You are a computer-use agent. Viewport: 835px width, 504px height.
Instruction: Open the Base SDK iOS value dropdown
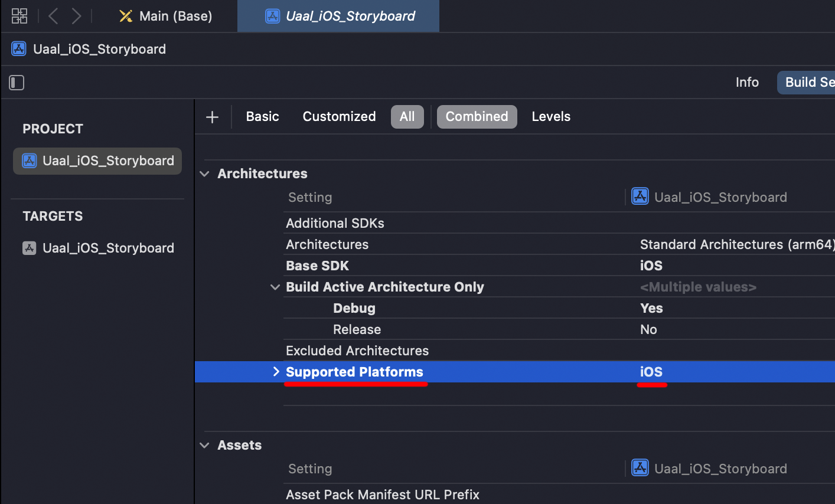pyautogui.click(x=651, y=266)
